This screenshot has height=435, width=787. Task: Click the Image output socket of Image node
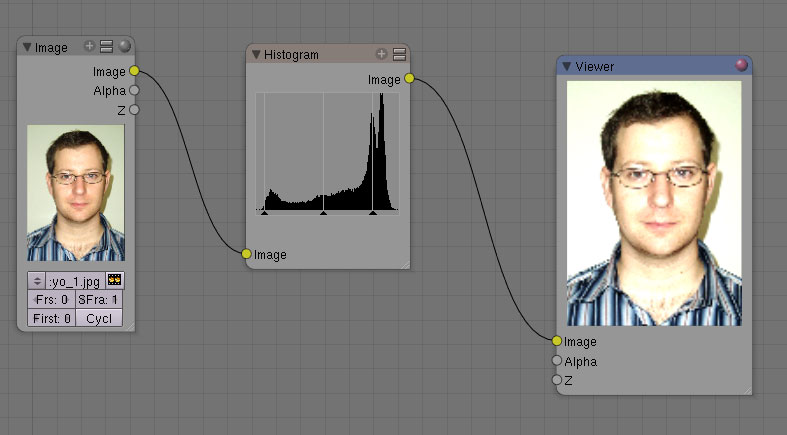point(134,71)
